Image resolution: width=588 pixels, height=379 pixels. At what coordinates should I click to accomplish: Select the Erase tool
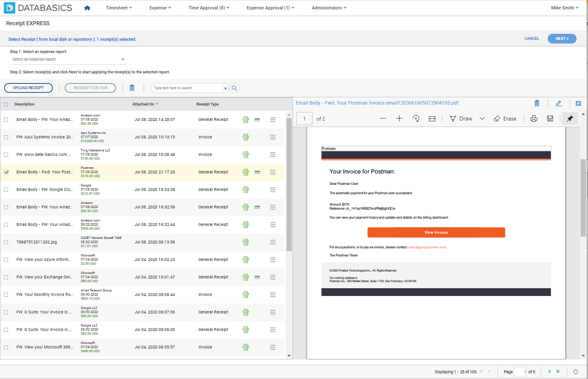coord(505,118)
